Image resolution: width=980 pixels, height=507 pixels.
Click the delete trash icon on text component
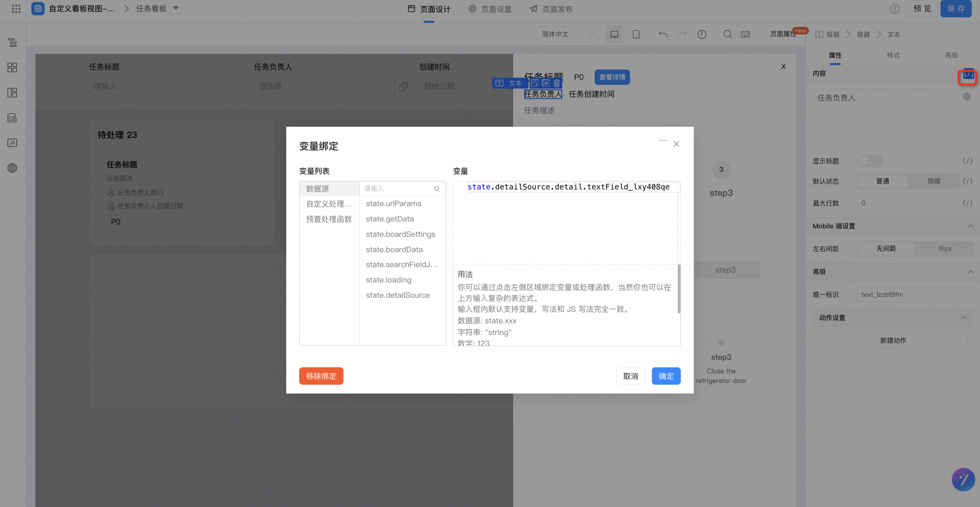(x=556, y=83)
